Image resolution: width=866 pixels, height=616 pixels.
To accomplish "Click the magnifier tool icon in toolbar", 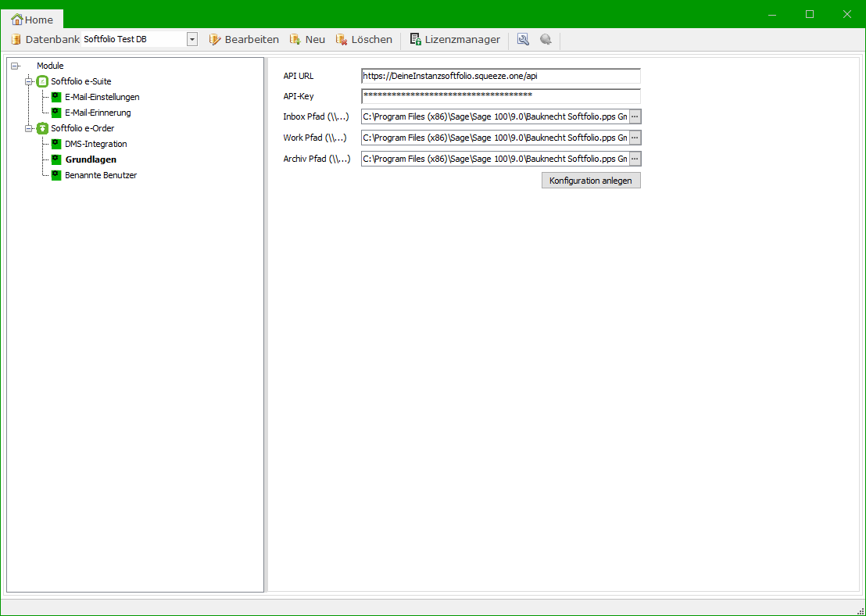I will tap(524, 39).
